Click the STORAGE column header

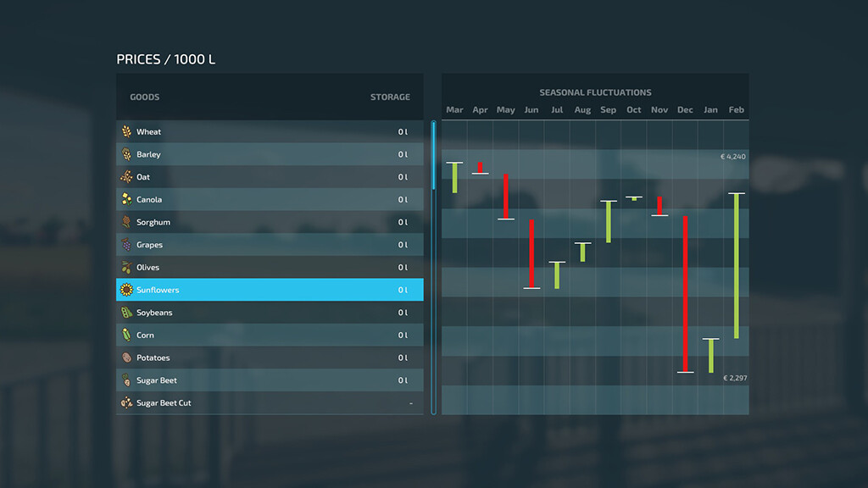pos(390,97)
